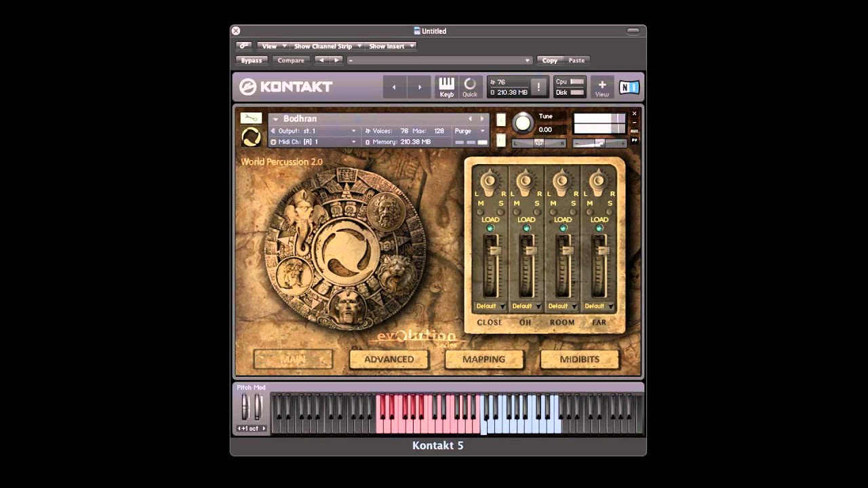Viewport: 868px width, 488px height.
Task: Open the Quick load browser
Action: (x=470, y=87)
